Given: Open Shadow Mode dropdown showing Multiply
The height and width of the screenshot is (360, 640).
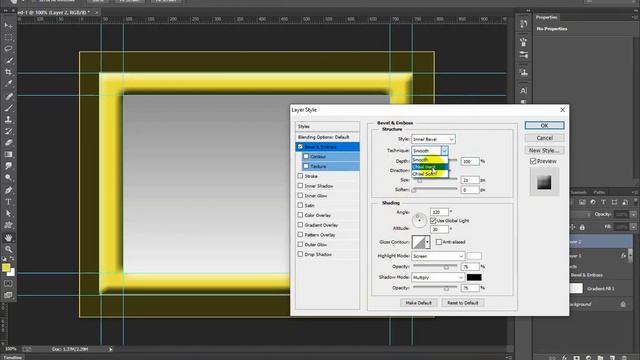Looking at the screenshot, I should pyautogui.click(x=438, y=277).
